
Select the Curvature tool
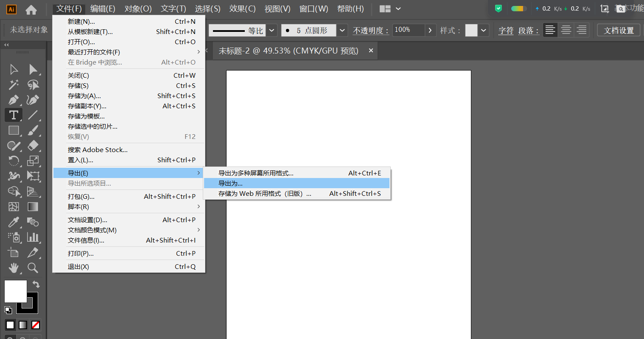coord(33,100)
